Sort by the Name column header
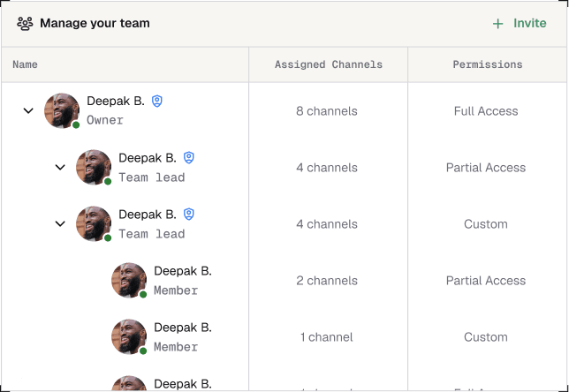 (x=26, y=64)
